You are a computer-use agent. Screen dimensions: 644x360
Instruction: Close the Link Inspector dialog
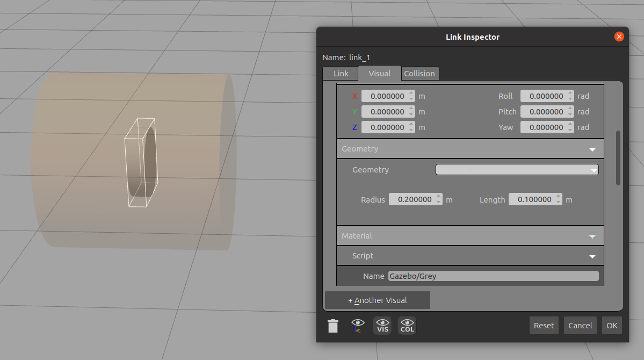pos(619,37)
